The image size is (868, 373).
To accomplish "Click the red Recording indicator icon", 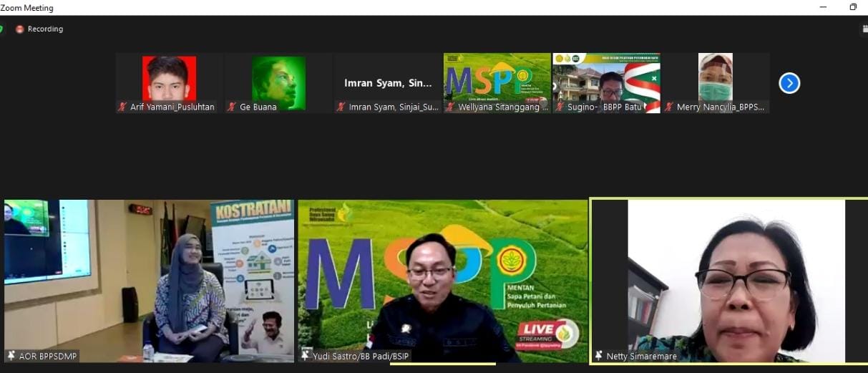I will click(20, 29).
